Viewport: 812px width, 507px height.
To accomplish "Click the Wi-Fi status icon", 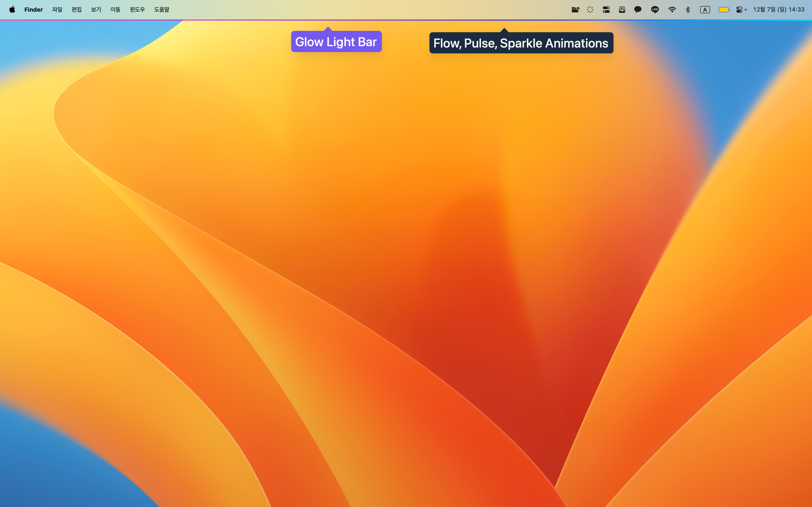I will click(672, 9).
